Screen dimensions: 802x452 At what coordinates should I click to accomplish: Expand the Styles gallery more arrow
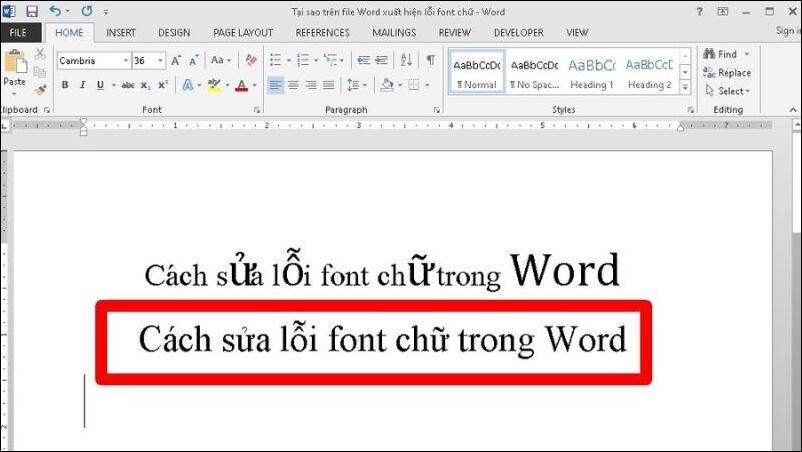pyautogui.click(x=685, y=88)
